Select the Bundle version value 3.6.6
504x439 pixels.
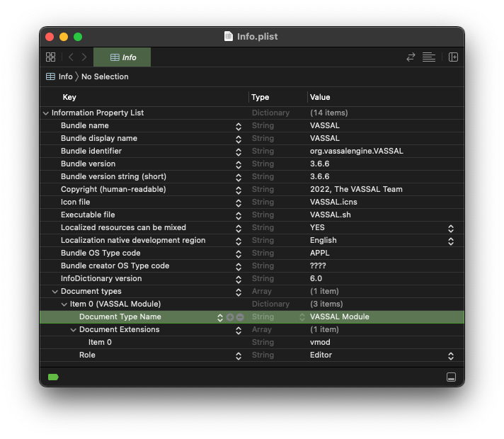[319, 164]
